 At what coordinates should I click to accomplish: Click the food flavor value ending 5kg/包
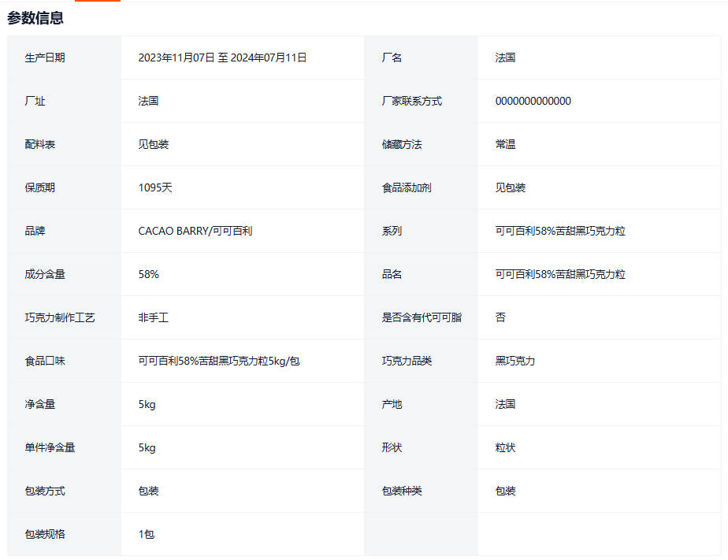(218, 361)
